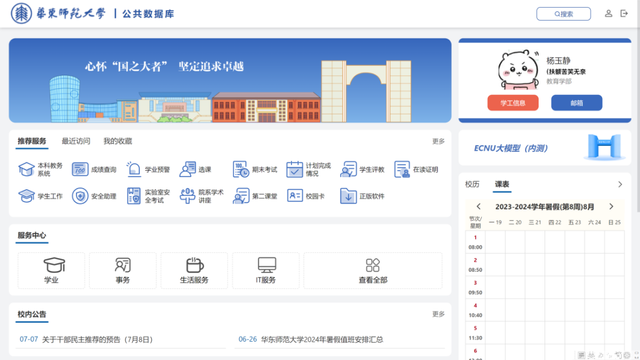Expand the calendar panel right chevron
The height and width of the screenshot is (360, 640).
pos(620,184)
